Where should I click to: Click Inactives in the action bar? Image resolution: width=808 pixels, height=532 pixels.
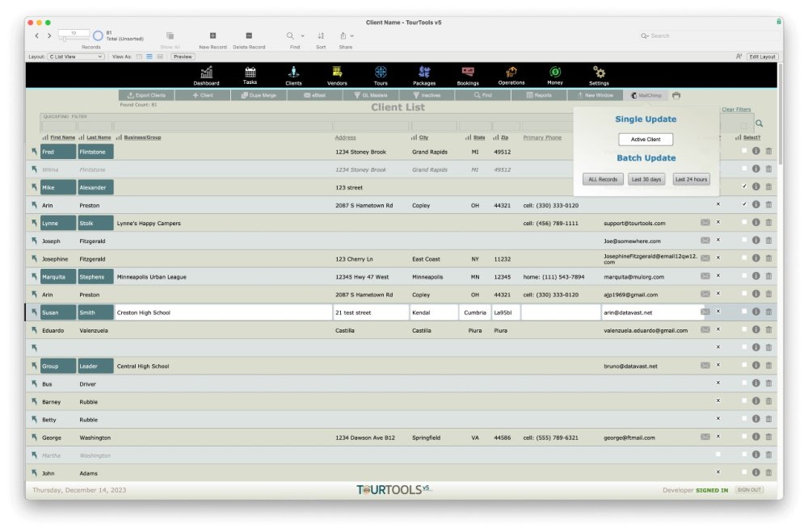click(x=427, y=95)
